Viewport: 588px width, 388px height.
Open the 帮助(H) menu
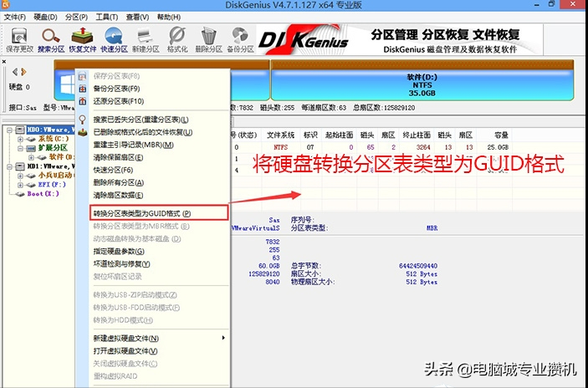[169, 18]
